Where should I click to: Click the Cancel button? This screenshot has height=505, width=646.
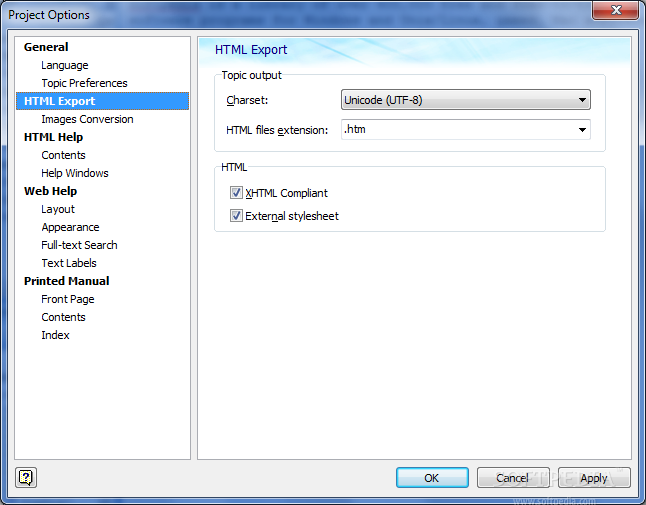tap(513, 478)
